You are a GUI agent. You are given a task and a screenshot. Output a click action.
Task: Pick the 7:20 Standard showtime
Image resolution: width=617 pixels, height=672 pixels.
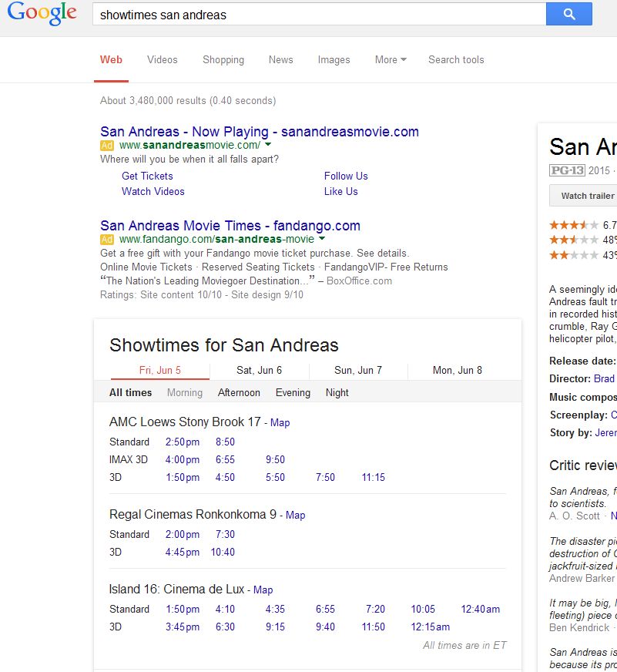coord(375,609)
